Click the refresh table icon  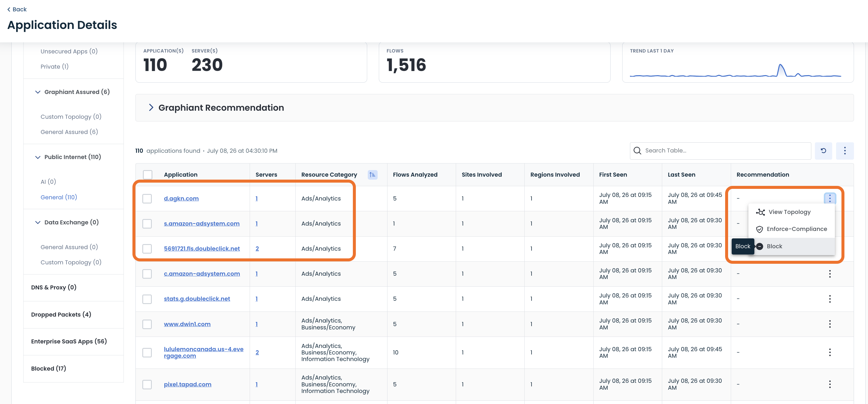tap(823, 151)
